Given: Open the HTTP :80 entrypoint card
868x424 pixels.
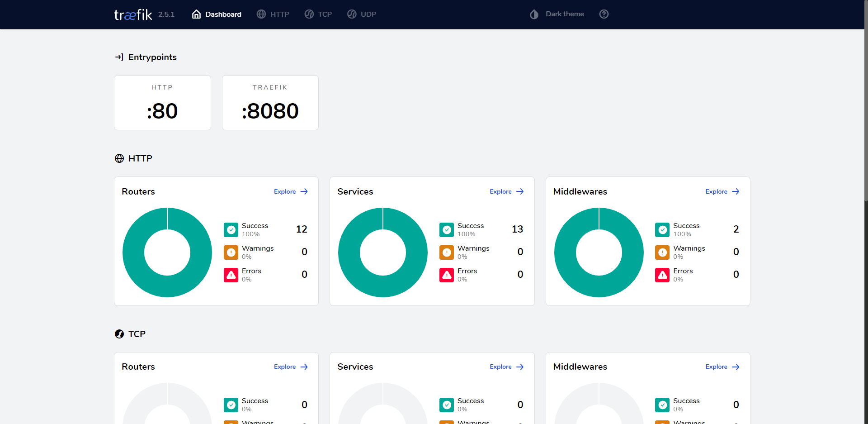Looking at the screenshot, I should (x=162, y=102).
